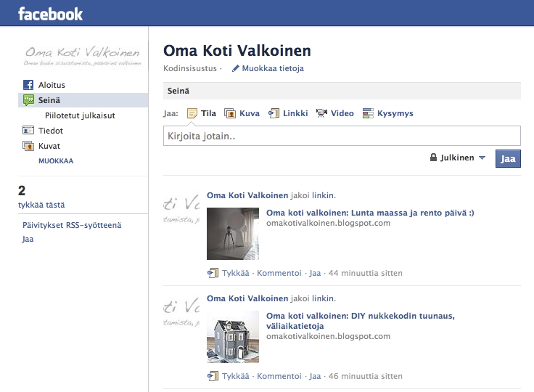Viewport: 534px width, 392px height.
Task: Click Kommentoi on the 44 minuuttia post
Action: point(279,273)
